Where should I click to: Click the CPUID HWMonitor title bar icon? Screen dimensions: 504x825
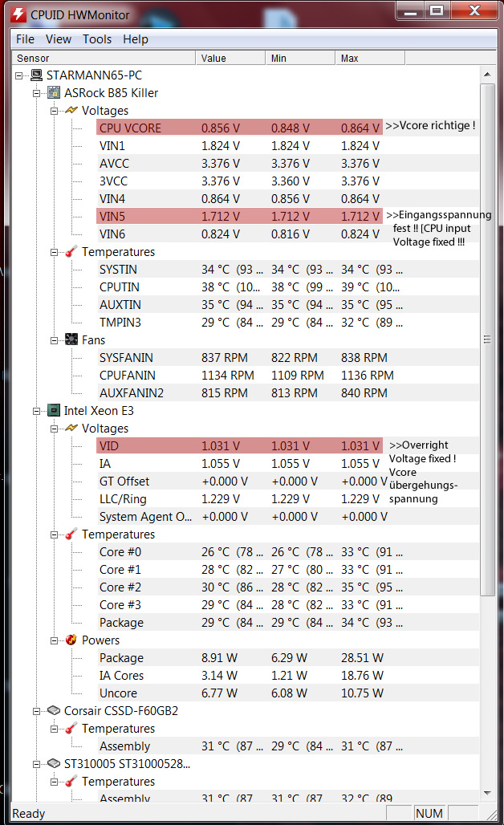18,14
